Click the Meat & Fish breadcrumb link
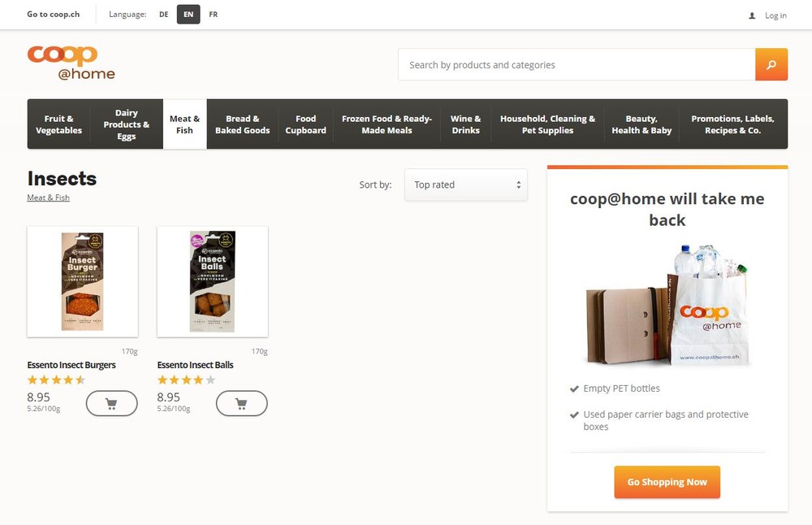 click(x=49, y=197)
